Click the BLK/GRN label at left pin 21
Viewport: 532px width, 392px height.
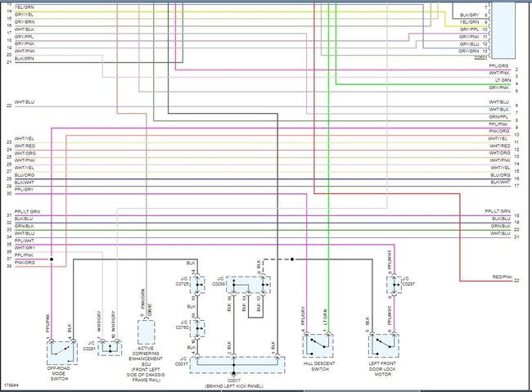click(24, 59)
